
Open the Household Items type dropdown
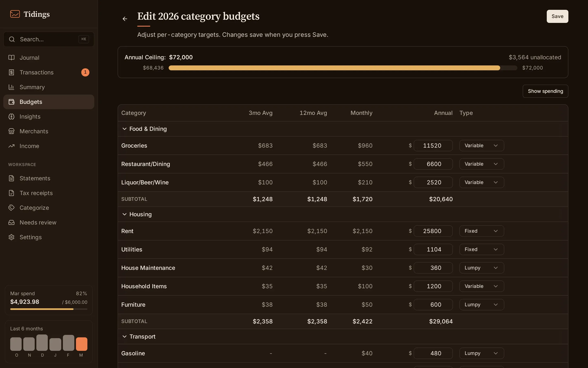(x=482, y=286)
